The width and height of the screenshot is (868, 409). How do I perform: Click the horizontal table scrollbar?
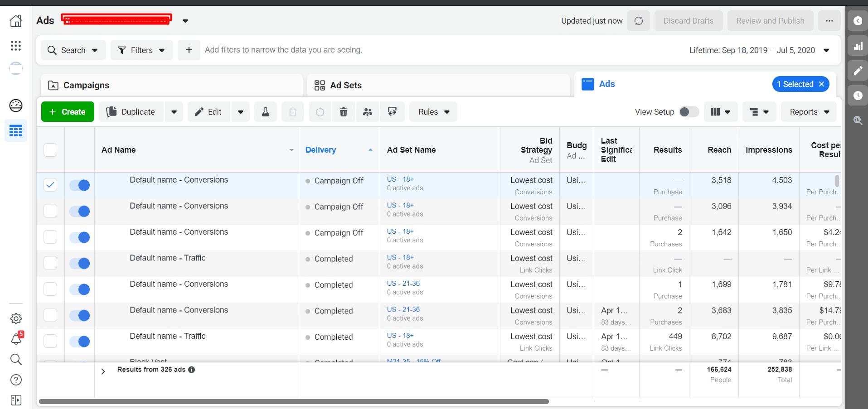(294, 401)
